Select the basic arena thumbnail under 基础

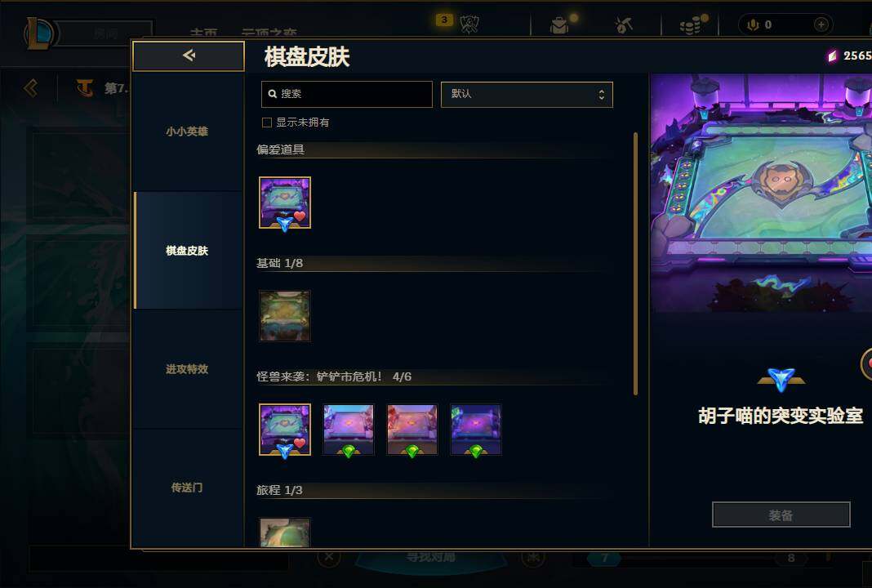tap(285, 316)
